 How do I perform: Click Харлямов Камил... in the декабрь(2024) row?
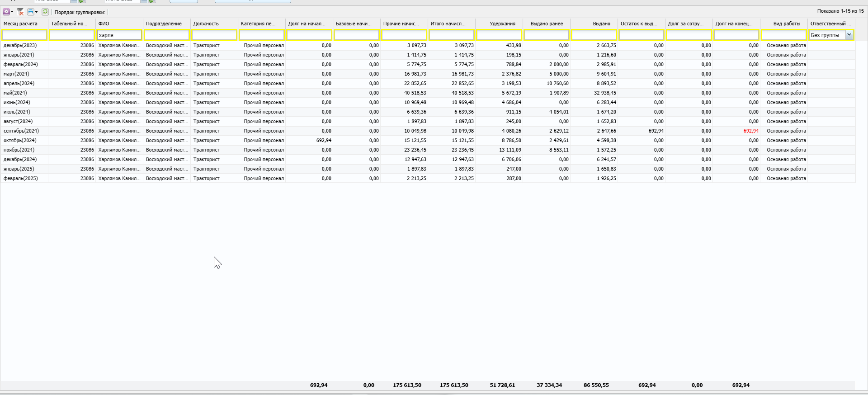[x=119, y=159]
